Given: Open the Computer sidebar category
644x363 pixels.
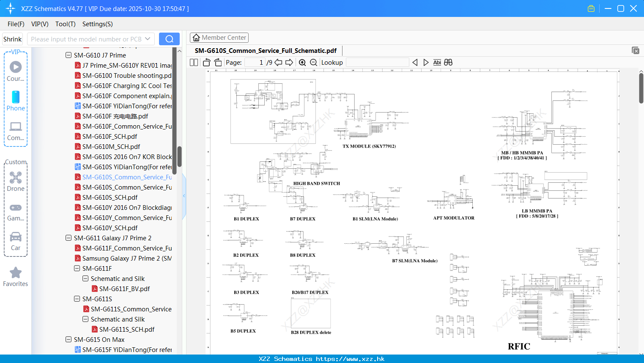Looking at the screenshot, I should 16,131.
